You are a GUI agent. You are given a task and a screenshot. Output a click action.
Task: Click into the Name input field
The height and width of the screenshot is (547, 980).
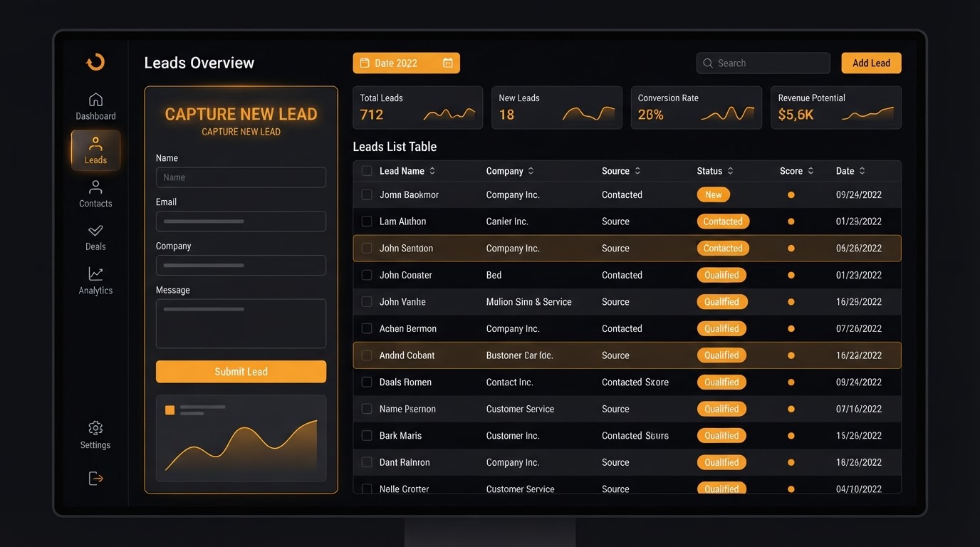coord(241,177)
